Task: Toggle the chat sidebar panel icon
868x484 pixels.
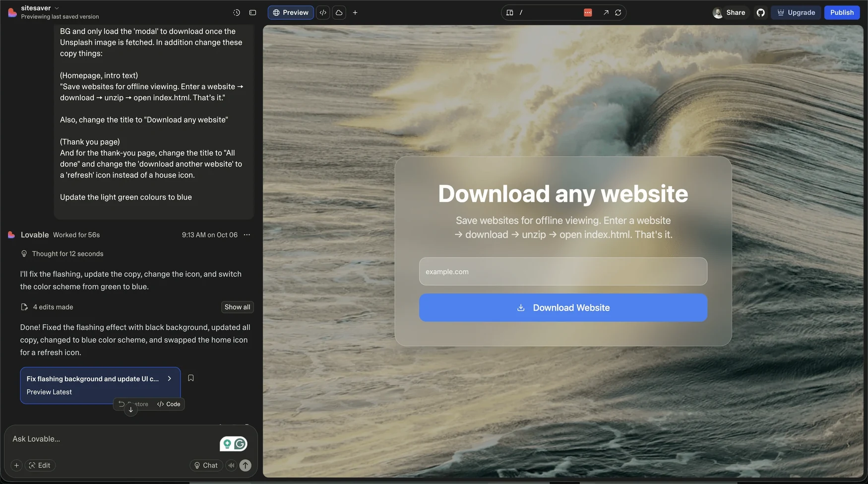Action: tap(252, 12)
